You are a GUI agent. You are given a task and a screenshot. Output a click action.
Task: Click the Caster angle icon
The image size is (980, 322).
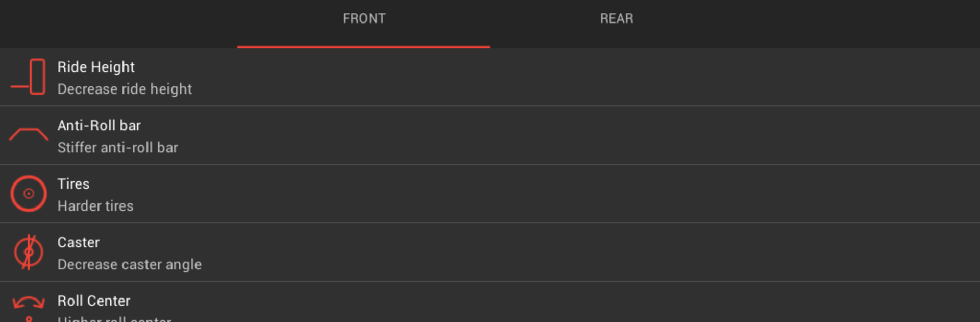(29, 252)
